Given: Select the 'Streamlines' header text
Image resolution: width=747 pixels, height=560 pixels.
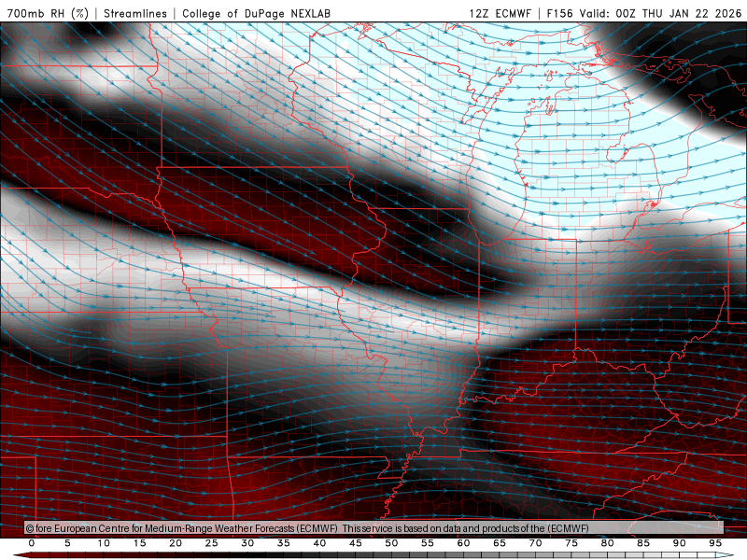Looking at the screenshot, I should pos(135,13).
